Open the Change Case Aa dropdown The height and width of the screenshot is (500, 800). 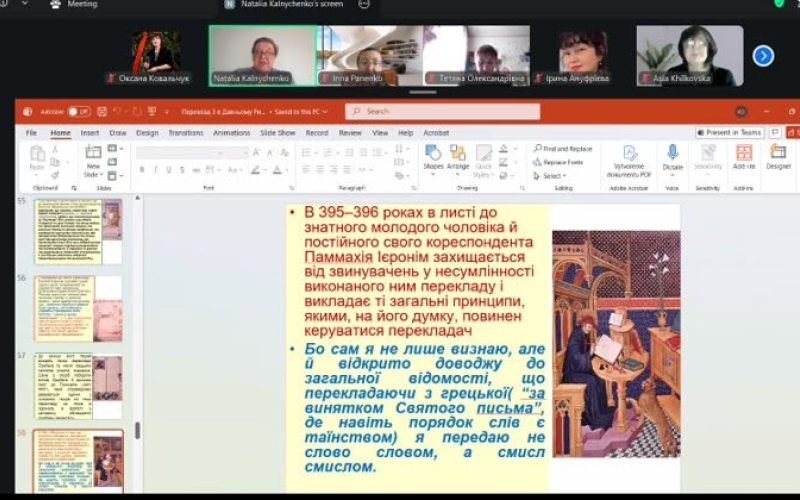click(235, 170)
